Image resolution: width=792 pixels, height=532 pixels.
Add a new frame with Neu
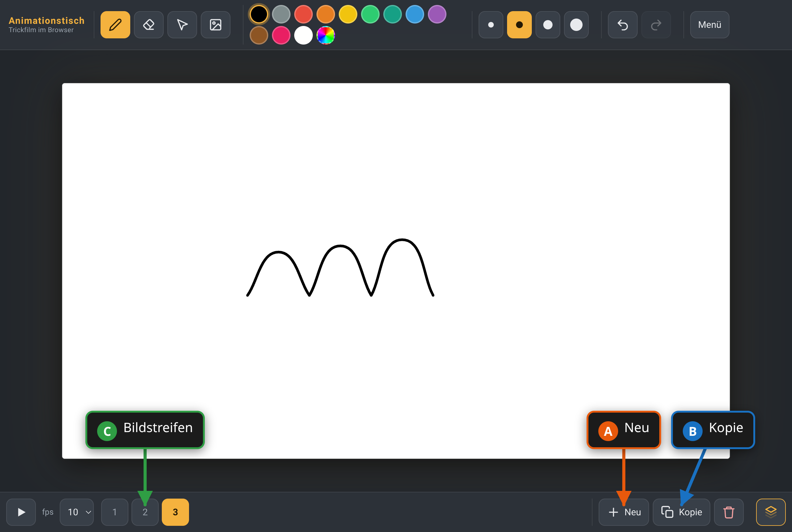coord(624,512)
